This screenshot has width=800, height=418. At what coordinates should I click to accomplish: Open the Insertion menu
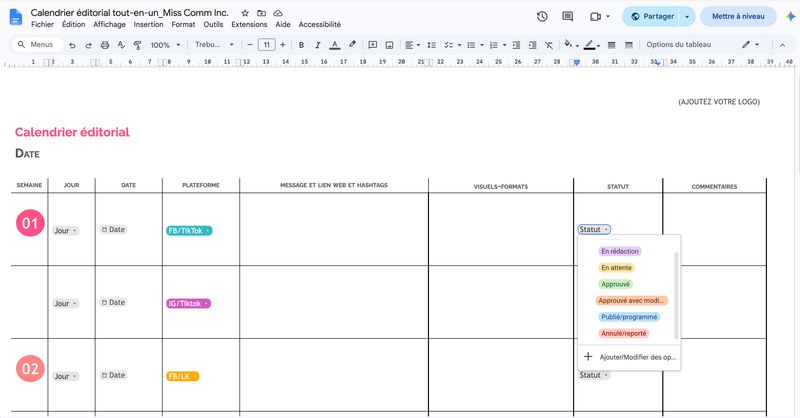point(148,24)
